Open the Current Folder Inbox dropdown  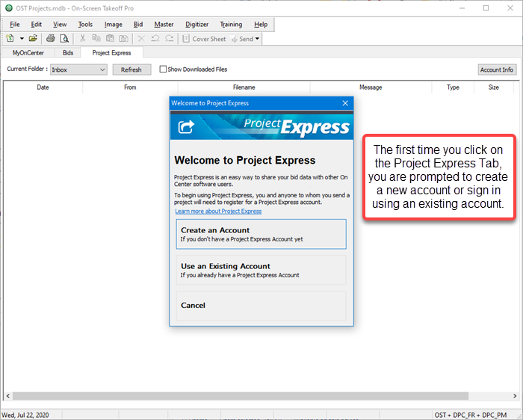click(x=78, y=70)
